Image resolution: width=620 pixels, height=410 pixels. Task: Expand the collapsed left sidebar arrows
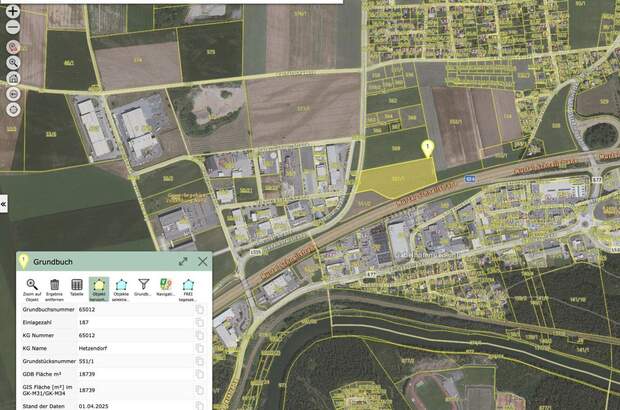pyautogui.click(x=4, y=203)
